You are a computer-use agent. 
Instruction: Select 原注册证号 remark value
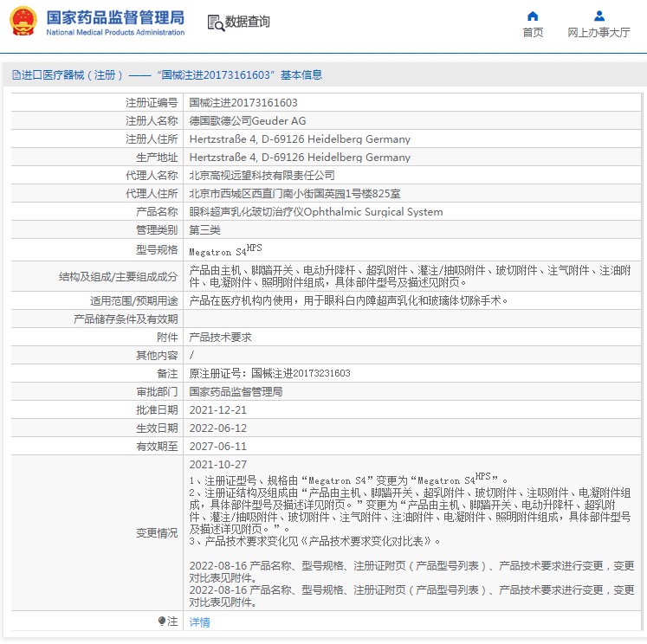click(x=269, y=373)
